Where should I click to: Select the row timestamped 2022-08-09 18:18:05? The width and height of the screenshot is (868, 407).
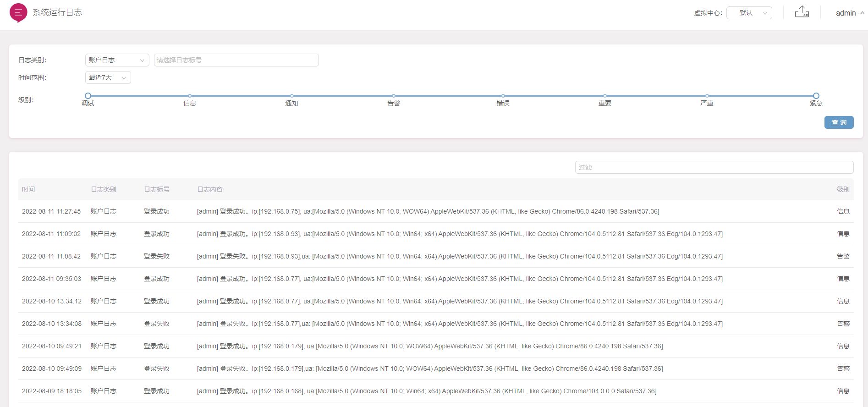(x=436, y=391)
